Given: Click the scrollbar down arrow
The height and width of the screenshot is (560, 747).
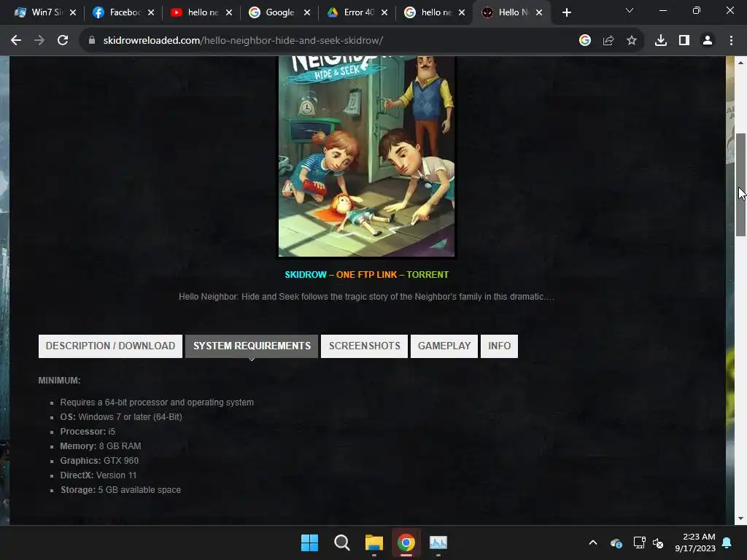Looking at the screenshot, I should pos(740,518).
